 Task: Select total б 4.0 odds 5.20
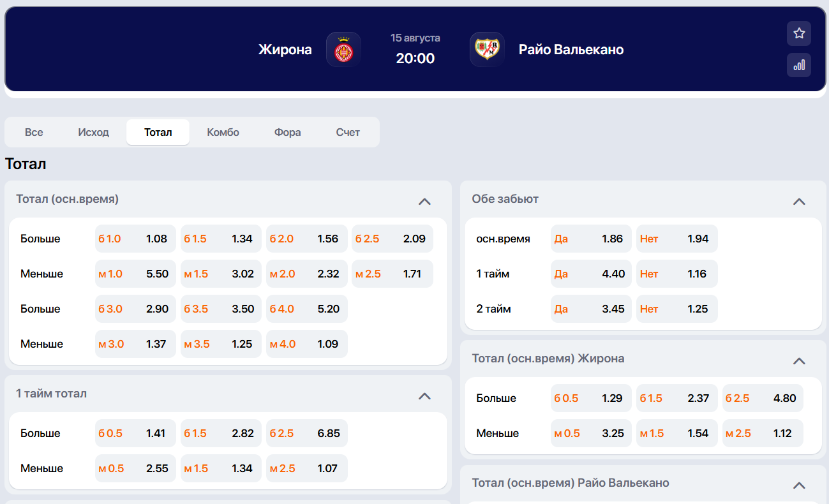click(x=307, y=309)
